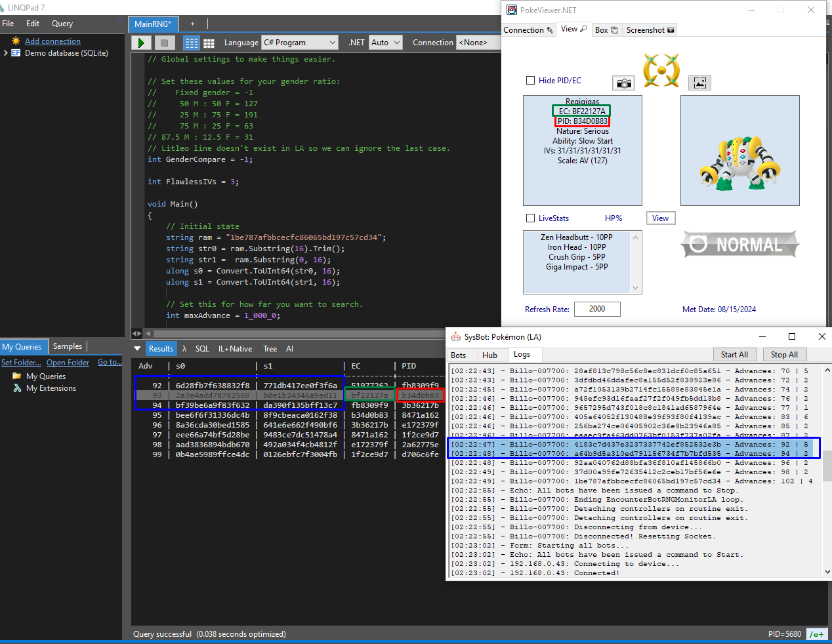Add a new query tab with plus button

192,24
